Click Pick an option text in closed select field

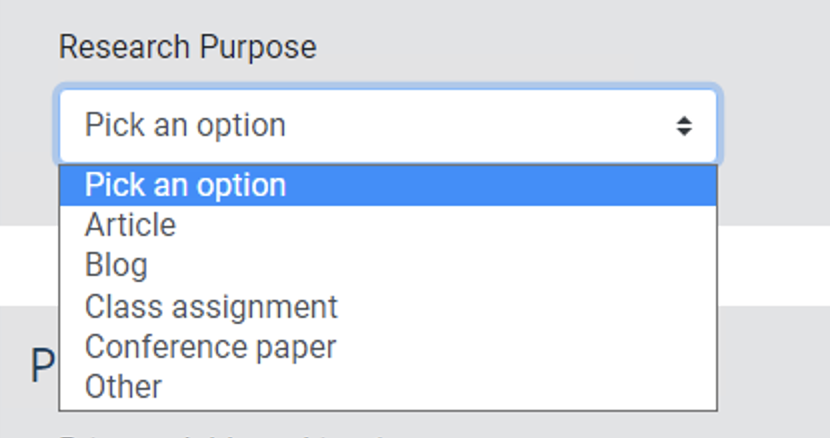click(185, 126)
